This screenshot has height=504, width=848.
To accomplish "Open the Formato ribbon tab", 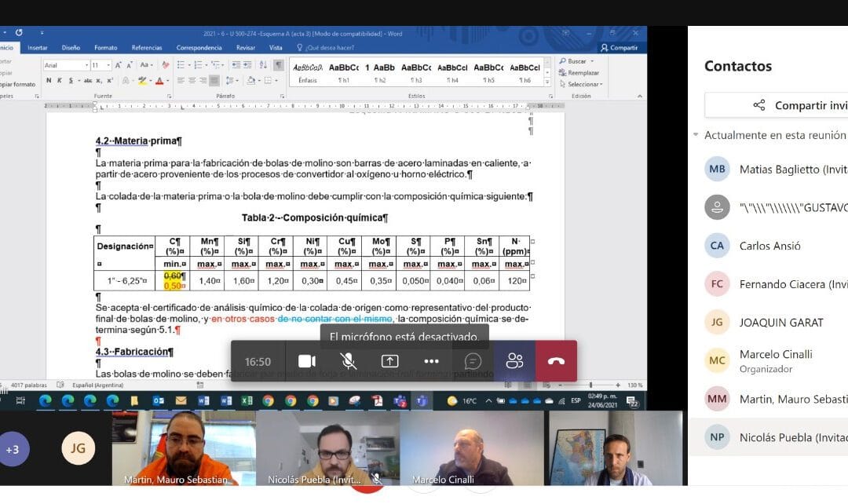I will tap(105, 48).
